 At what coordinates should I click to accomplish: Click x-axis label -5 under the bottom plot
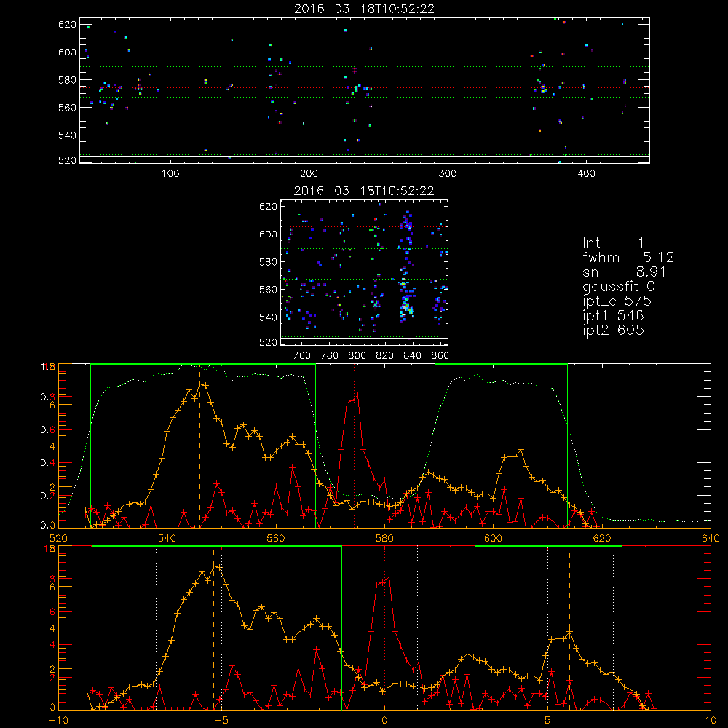coord(222,721)
